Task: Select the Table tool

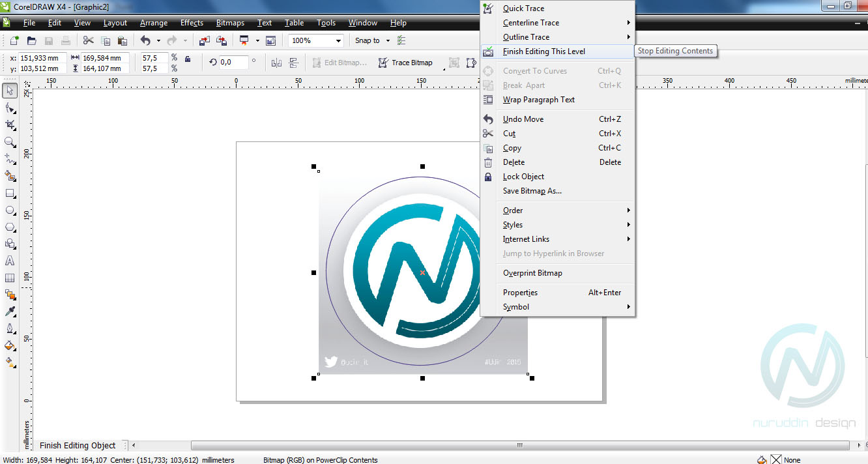Action: (x=10, y=278)
